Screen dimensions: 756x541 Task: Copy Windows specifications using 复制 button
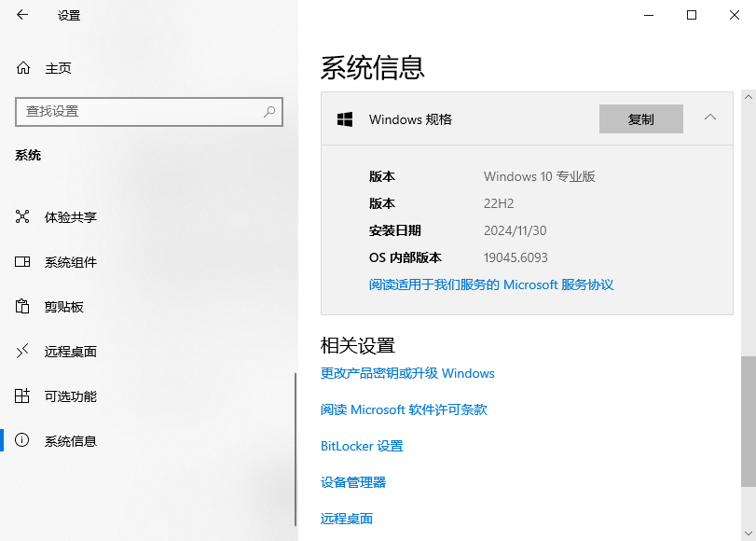(640, 118)
